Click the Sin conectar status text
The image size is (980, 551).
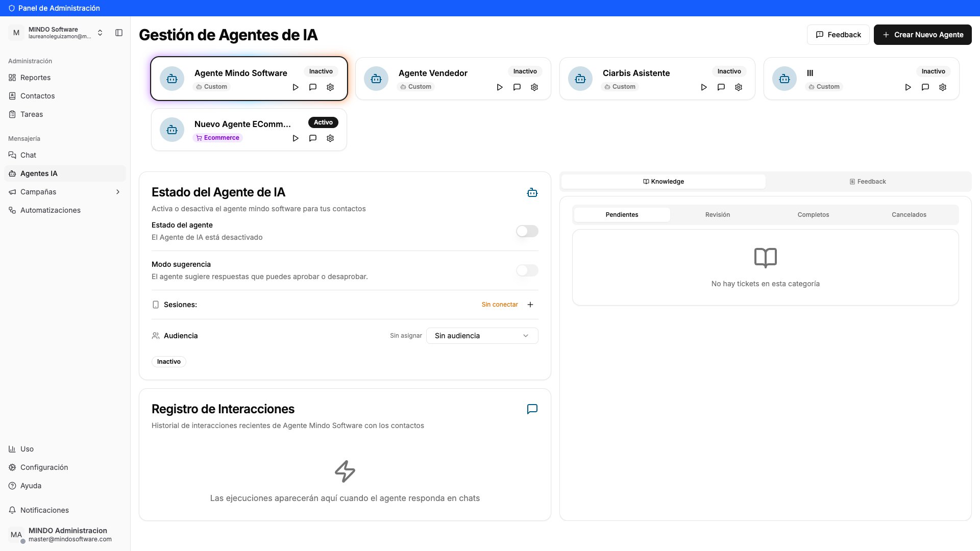pyautogui.click(x=500, y=305)
